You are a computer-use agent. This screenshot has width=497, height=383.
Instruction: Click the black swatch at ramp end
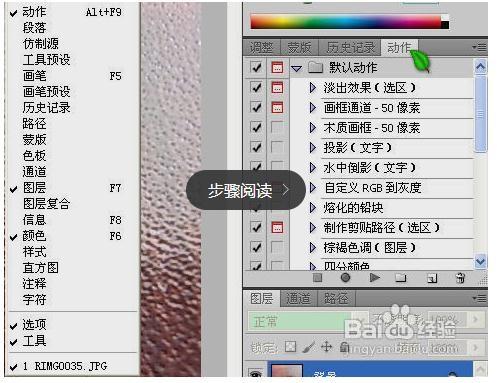pos(445,25)
